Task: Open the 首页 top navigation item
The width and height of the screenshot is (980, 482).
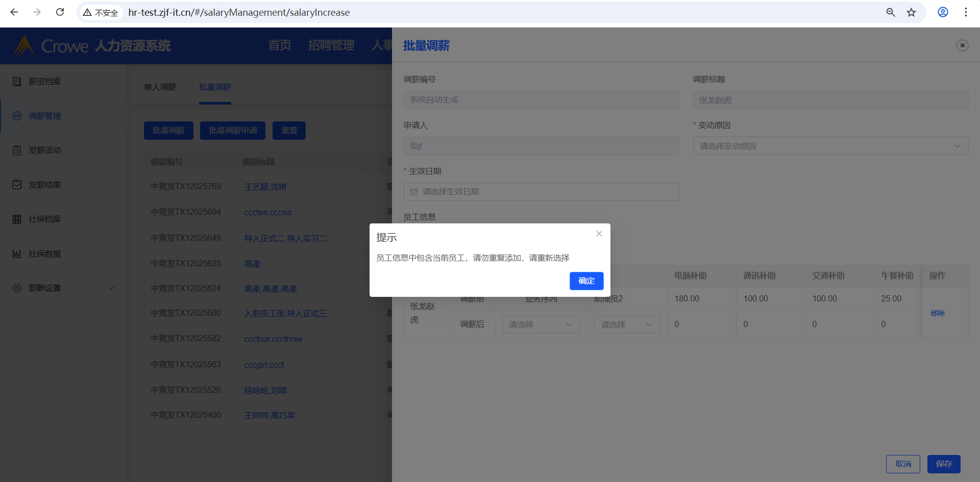Action: (x=280, y=45)
